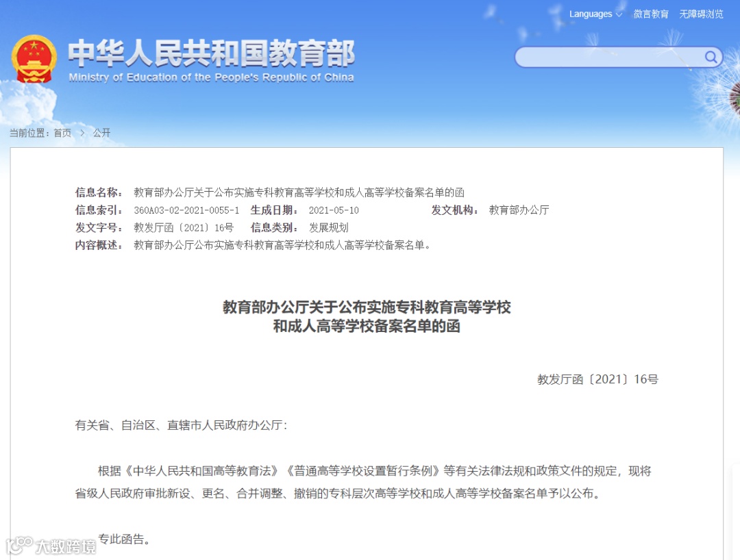Viewport: 740px width, 560px height.
Task: Click the breadcrumb chevron separator
Action: coord(82,133)
